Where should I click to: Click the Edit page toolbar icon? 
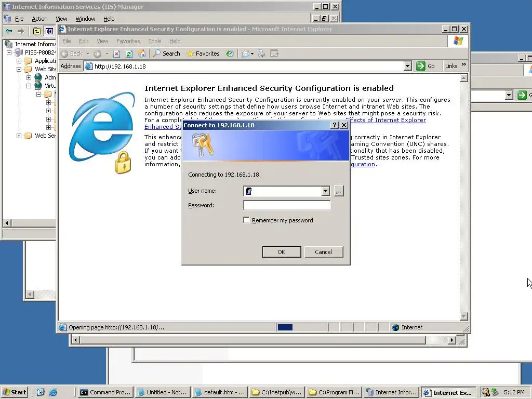coord(274,54)
